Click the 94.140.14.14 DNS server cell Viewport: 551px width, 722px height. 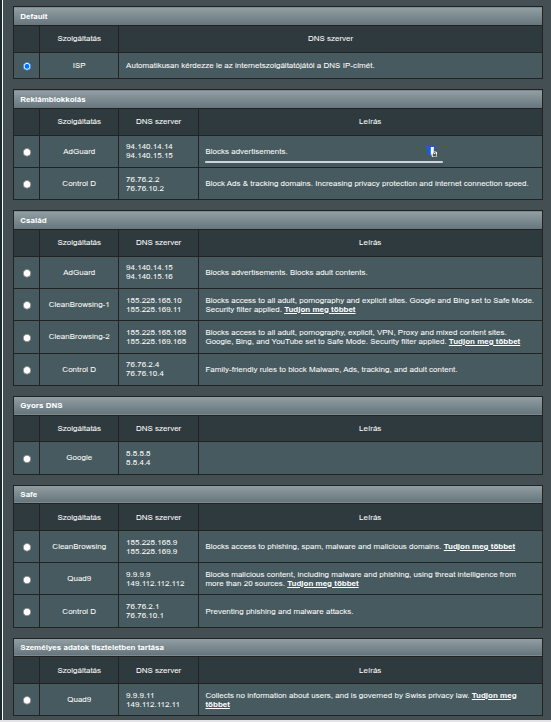point(158,151)
